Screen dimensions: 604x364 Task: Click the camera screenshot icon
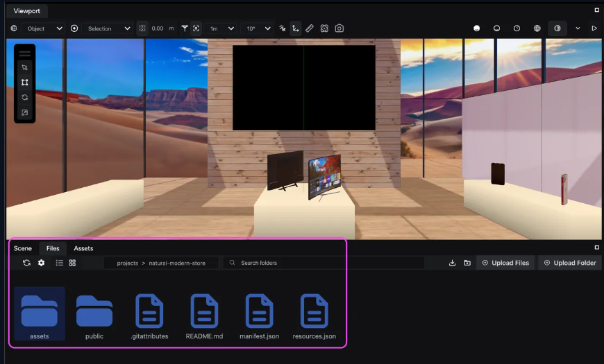339,28
